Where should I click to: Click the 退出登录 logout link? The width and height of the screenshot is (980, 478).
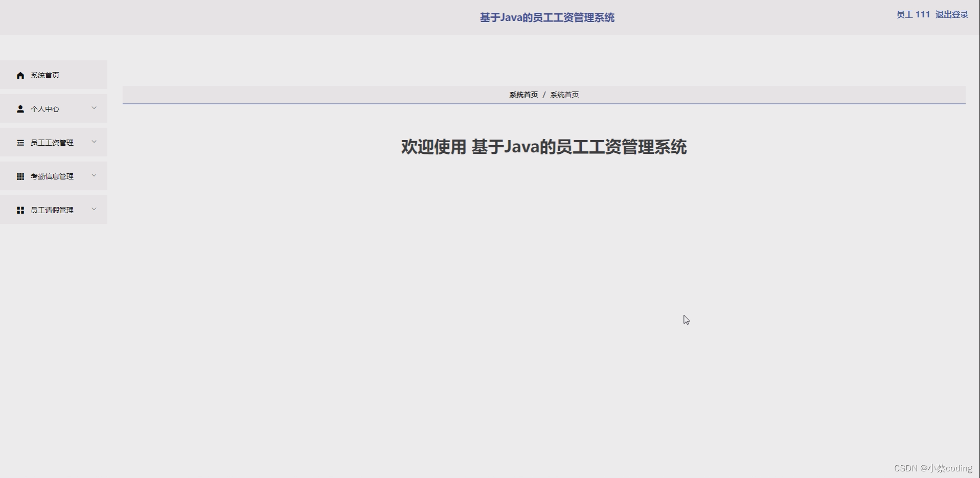pyautogui.click(x=952, y=14)
